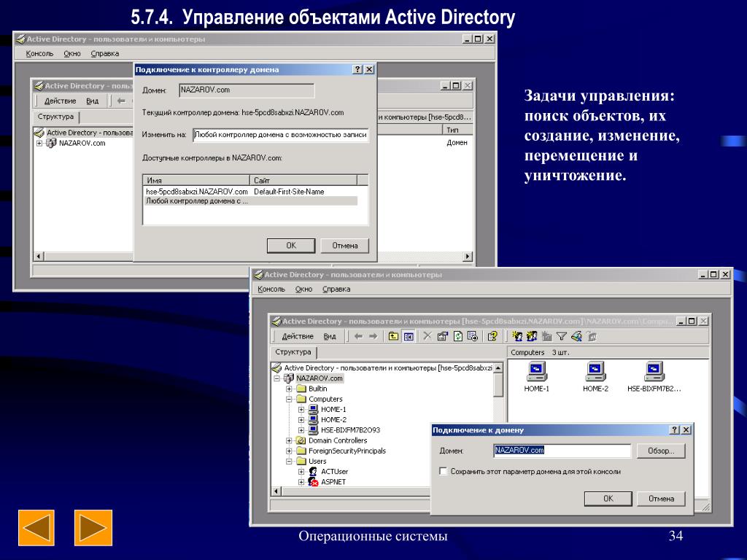Click the help ? button of Подключение к домену

coord(674,430)
